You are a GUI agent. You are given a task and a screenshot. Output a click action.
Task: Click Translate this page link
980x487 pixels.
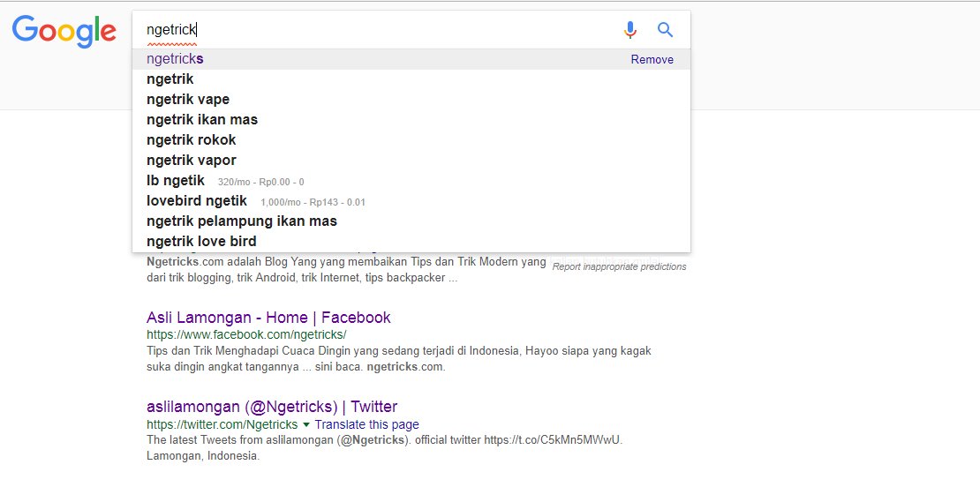point(367,424)
